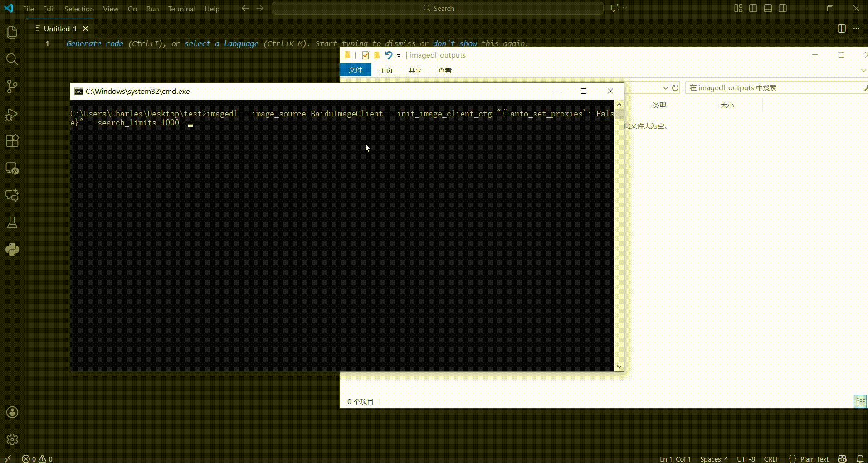
Task: Toggle secondary side bar layout button
Action: (783, 9)
